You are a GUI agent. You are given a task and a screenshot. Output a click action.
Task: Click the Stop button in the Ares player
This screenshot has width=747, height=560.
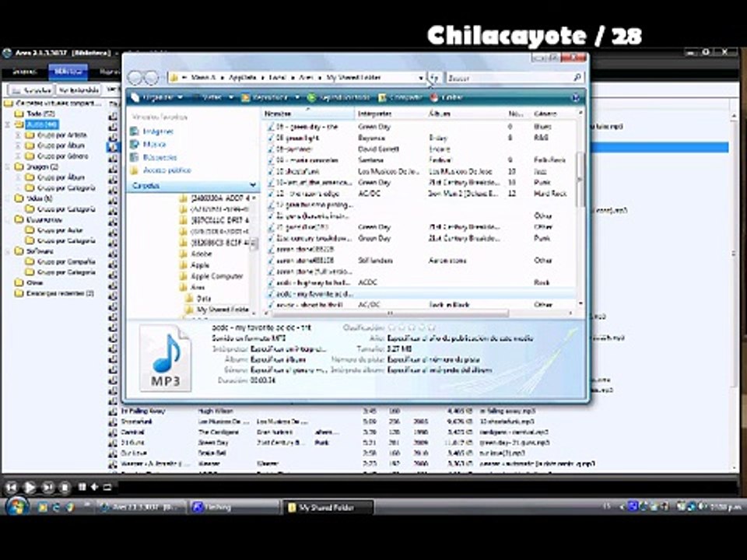pos(65,487)
